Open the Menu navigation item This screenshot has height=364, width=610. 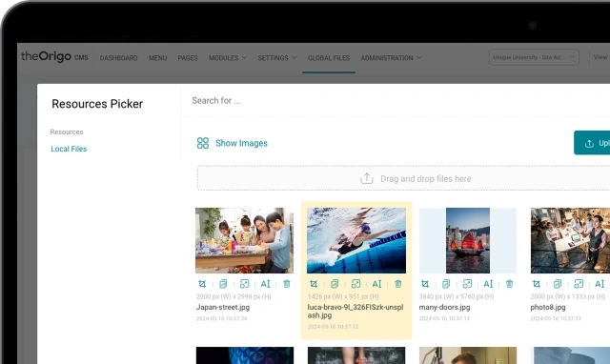(x=157, y=58)
